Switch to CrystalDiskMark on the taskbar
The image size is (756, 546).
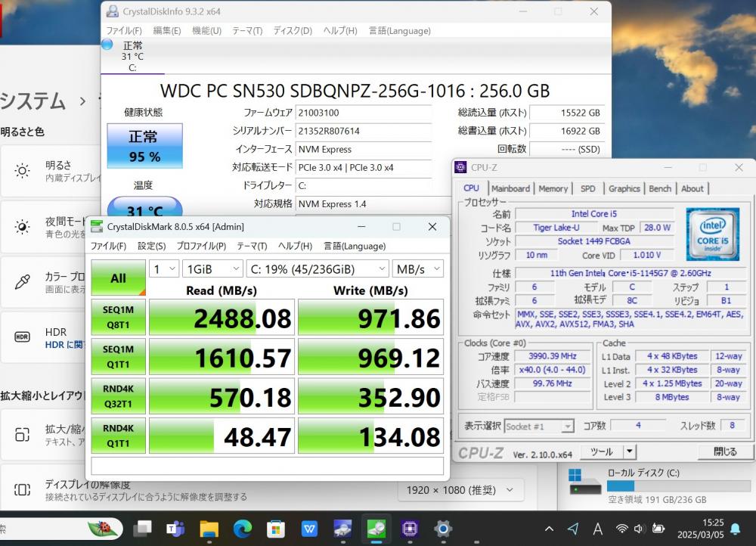click(x=376, y=529)
